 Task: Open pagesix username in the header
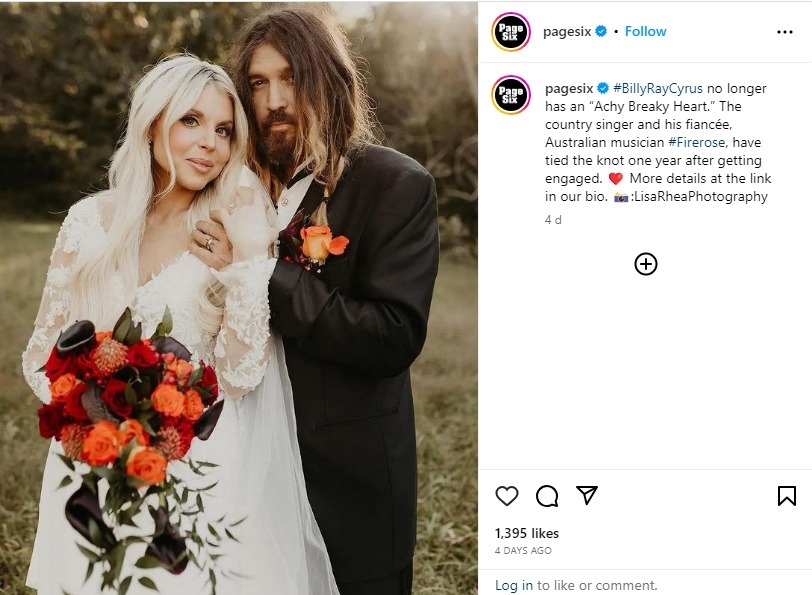tap(567, 32)
